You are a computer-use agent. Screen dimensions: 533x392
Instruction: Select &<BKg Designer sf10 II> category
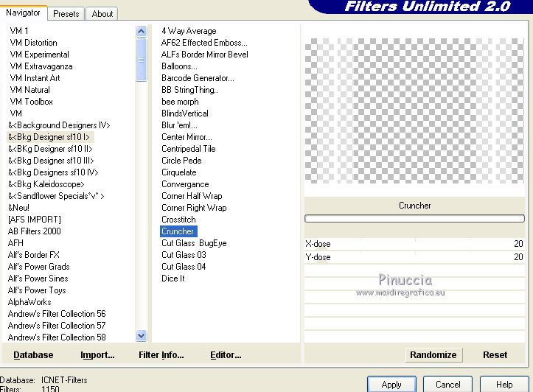coord(50,149)
